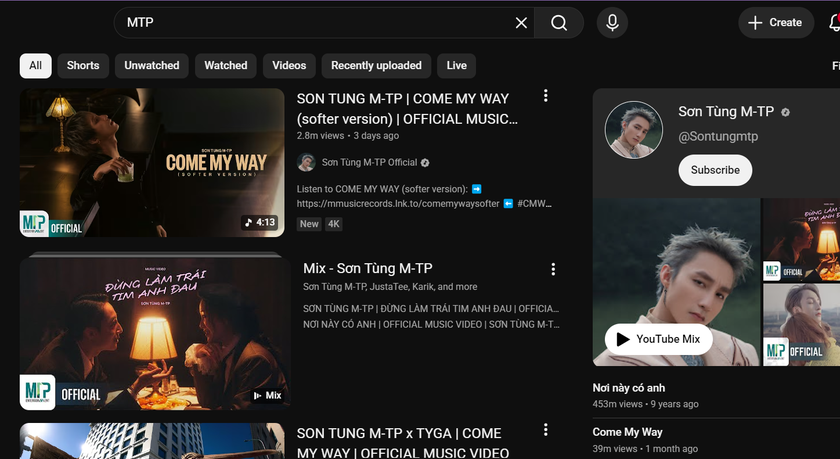
Task: Click the 4K badge under the first video
Action: tap(333, 224)
